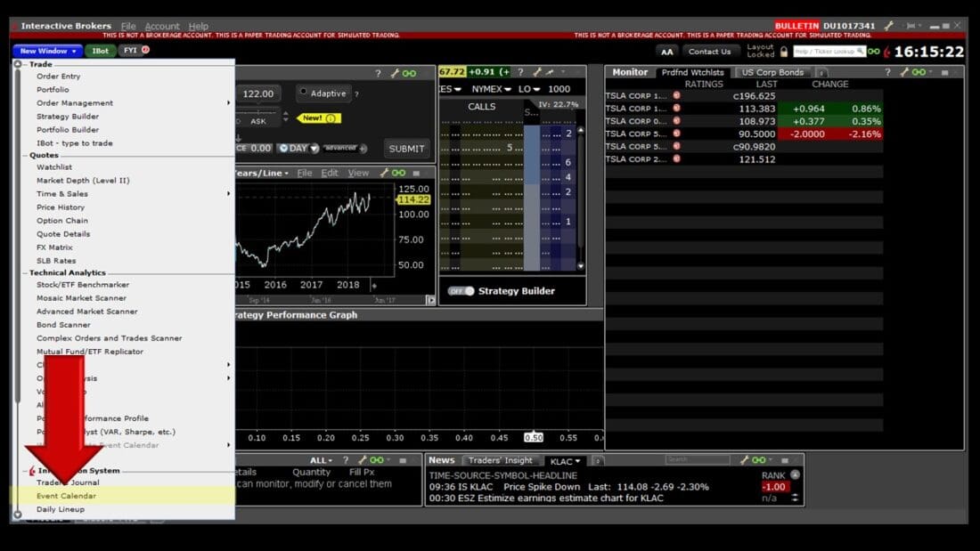Screen dimensions: 980x551
Task: Click wrench icon in News panel header
Action: click(x=742, y=460)
